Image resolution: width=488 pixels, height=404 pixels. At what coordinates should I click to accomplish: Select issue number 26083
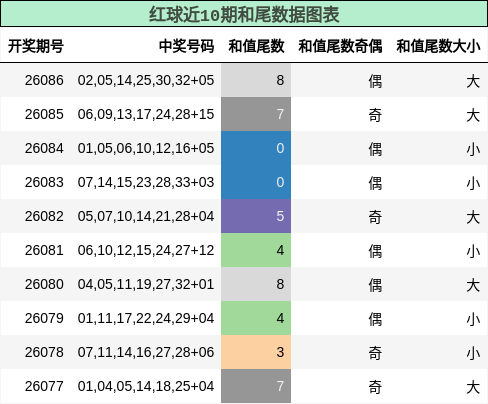point(44,182)
